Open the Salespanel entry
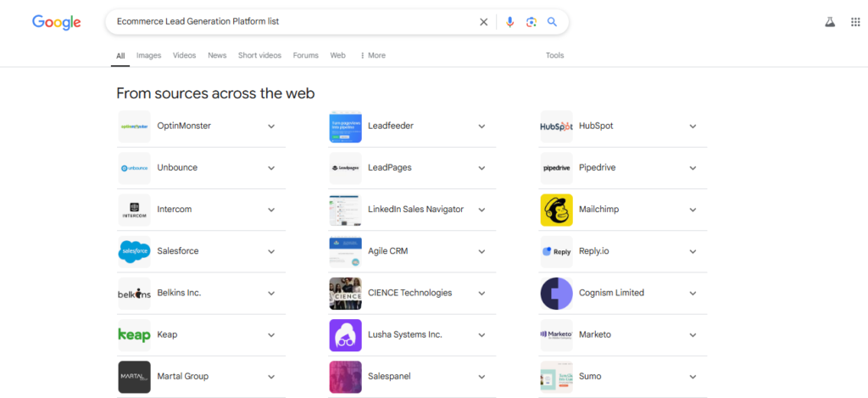 tap(412, 377)
